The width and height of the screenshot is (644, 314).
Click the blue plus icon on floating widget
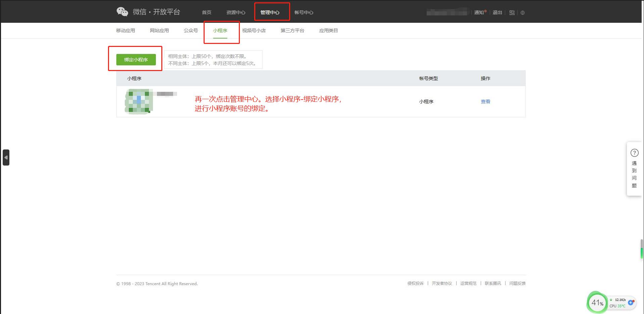tap(631, 303)
